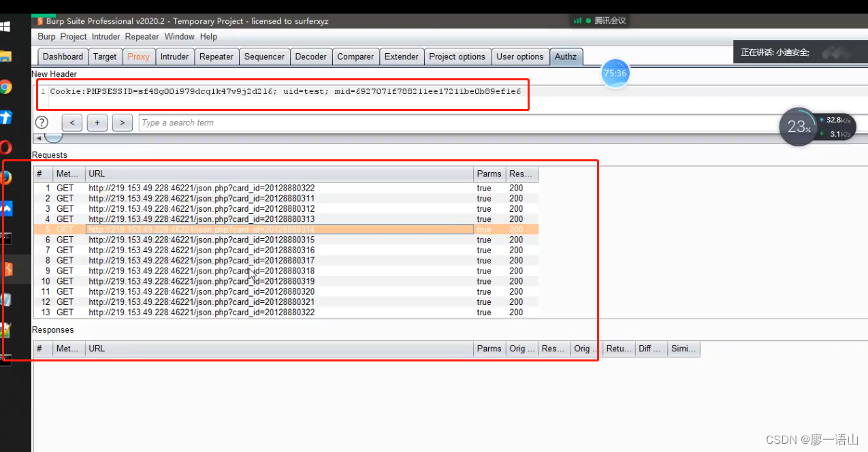Switch to the Intruder tab
Image resolution: width=868 pixels, height=452 pixels.
tap(174, 56)
